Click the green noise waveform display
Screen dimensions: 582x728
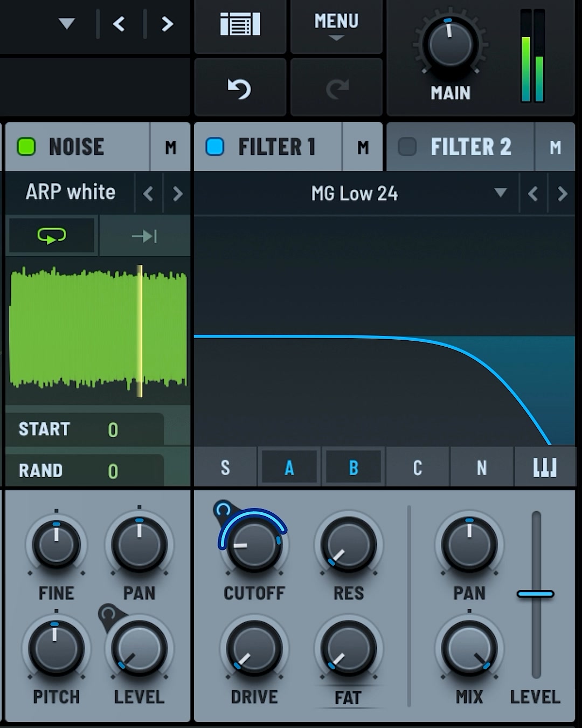[98, 330]
